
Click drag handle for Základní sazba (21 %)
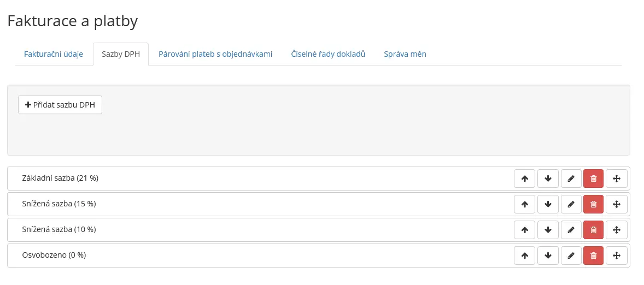tap(617, 179)
